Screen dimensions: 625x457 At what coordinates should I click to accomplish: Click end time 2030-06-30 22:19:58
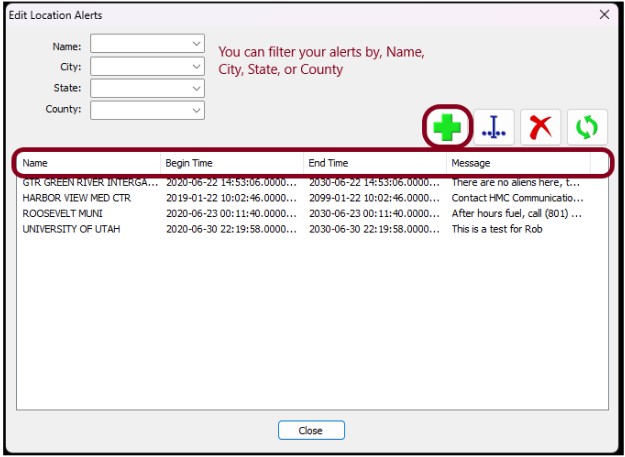(374, 229)
